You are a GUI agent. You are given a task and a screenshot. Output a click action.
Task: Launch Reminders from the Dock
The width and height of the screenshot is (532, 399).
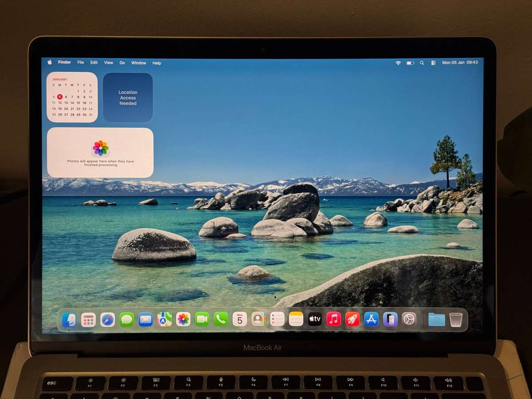[x=278, y=319]
